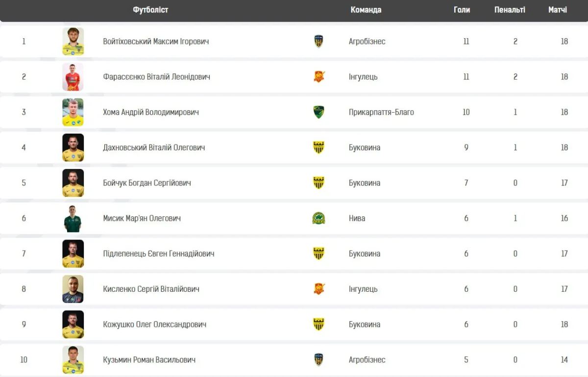Open photo of Мисик Мар'ян Олегович
Viewport: 588px width, 377px height.
point(73,218)
